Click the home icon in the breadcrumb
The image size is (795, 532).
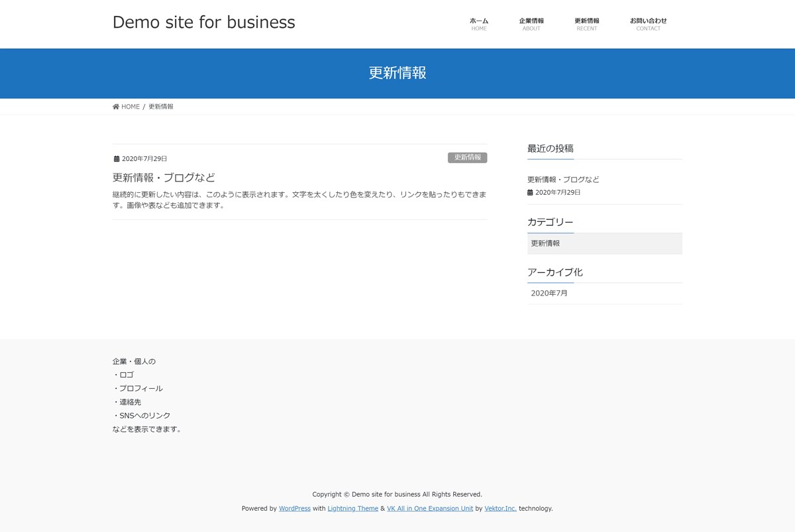click(116, 107)
